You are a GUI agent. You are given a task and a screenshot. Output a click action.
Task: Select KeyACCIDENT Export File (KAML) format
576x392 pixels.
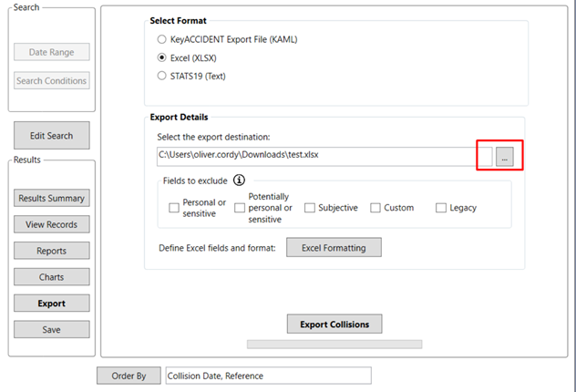pos(162,40)
